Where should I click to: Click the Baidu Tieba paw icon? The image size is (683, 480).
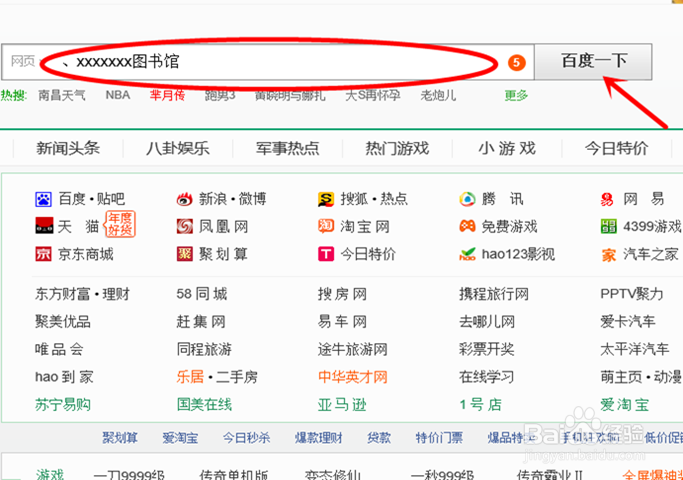(x=44, y=199)
